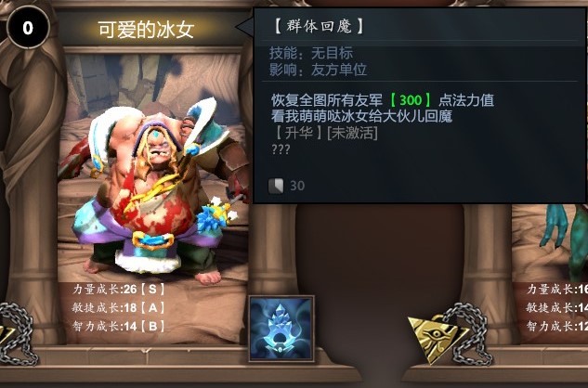Click the green 【300】 mana value
The image size is (588, 388).
(411, 100)
